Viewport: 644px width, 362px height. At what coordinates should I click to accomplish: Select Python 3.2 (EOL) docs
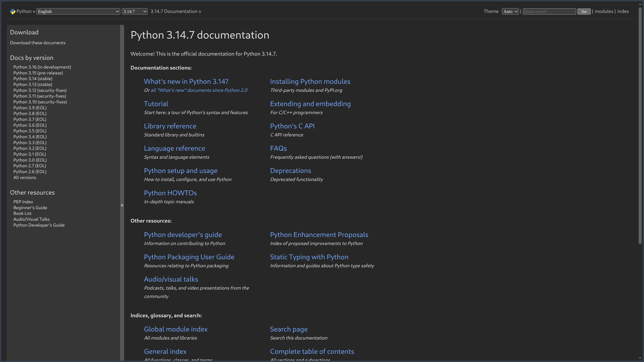point(30,148)
